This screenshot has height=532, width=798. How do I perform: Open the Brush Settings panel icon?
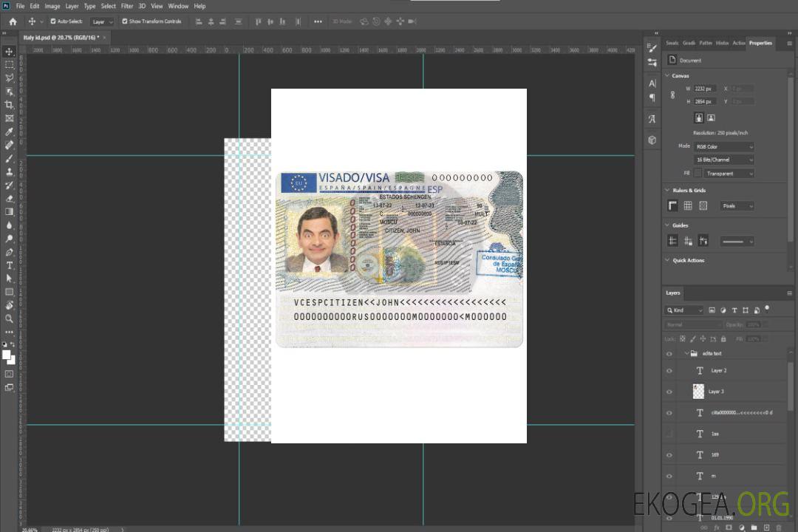tap(652, 48)
